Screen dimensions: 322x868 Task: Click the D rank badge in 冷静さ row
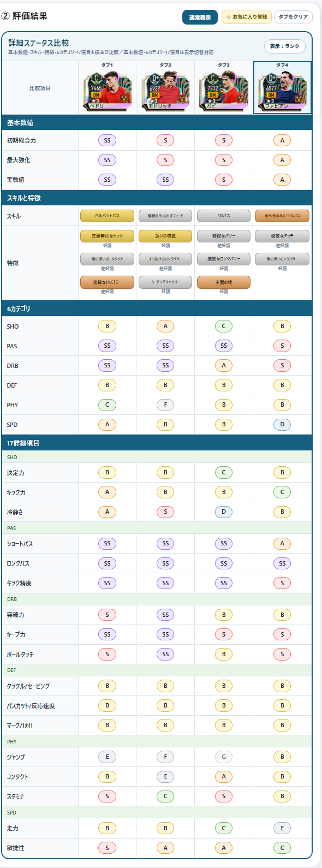point(224,512)
